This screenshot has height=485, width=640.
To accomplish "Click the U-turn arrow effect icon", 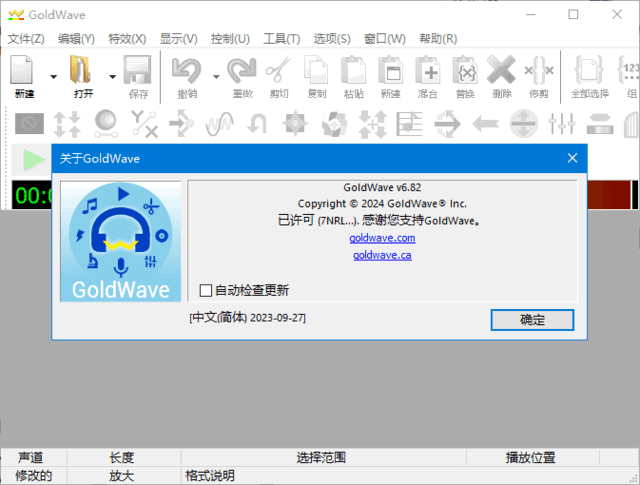I will pos(258,124).
